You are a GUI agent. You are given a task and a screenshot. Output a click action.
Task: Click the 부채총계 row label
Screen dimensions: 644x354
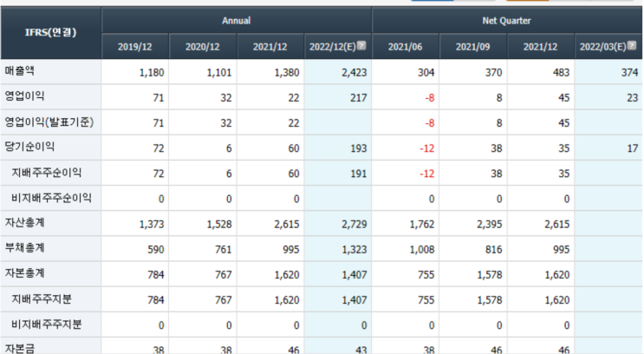(x=24, y=248)
